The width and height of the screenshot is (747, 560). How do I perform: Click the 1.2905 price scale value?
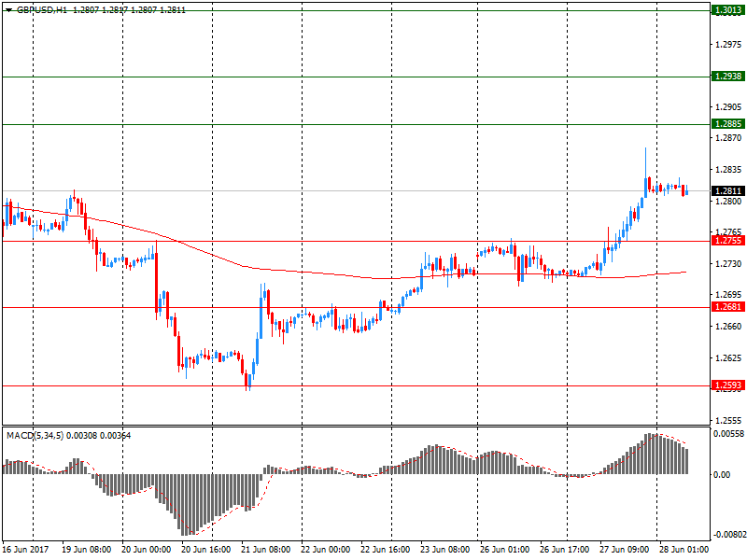(x=728, y=107)
